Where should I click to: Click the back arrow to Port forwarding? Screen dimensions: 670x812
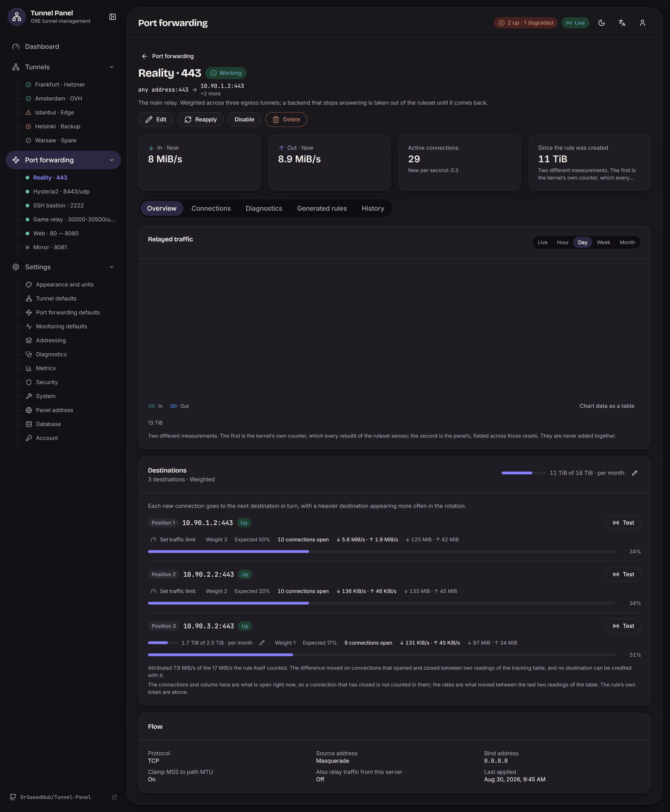click(x=144, y=56)
